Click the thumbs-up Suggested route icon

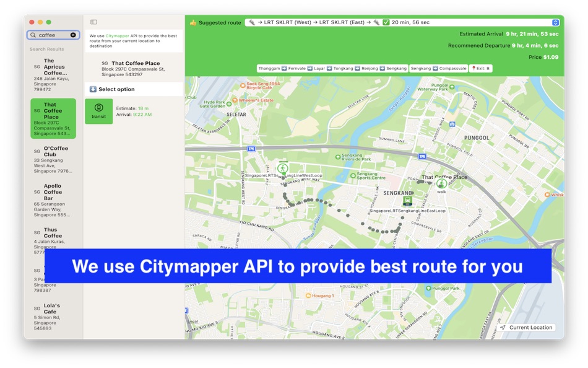(192, 22)
